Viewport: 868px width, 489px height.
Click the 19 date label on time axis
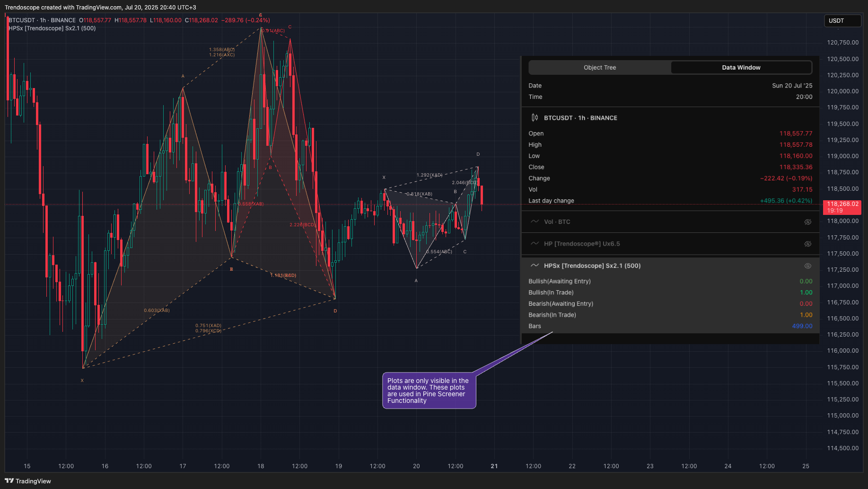coord(339,466)
